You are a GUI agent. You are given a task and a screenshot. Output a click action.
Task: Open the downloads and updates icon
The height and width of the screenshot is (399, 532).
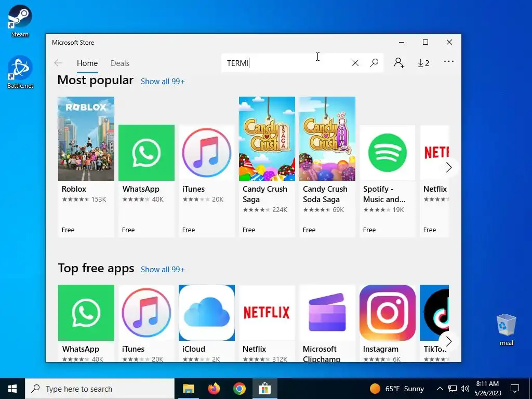pyautogui.click(x=423, y=63)
